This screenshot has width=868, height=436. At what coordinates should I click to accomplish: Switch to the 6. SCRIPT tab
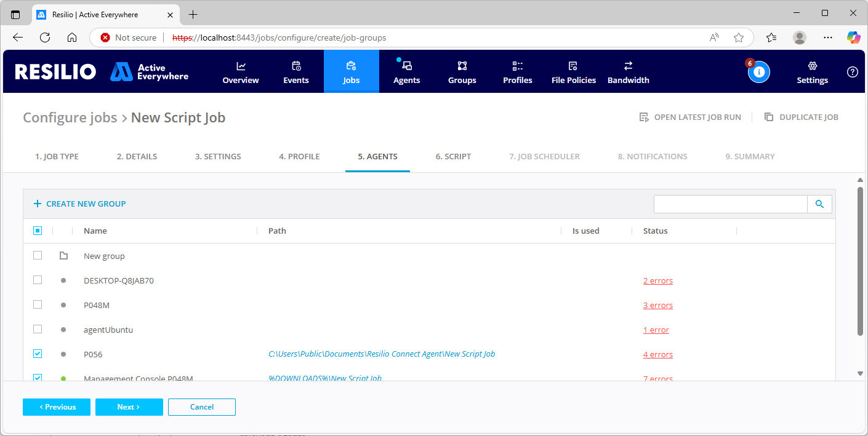pyautogui.click(x=453, y=156)
